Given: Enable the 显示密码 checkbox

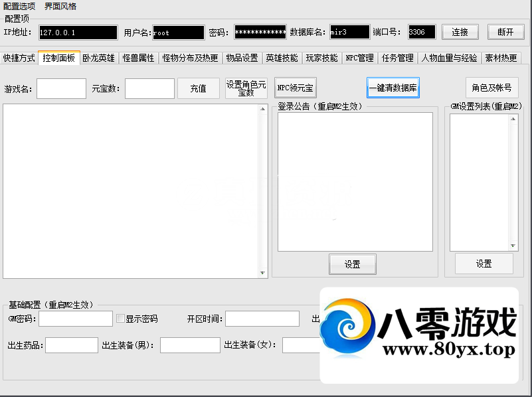Looking at the screenshot, I should click(121, 319).
